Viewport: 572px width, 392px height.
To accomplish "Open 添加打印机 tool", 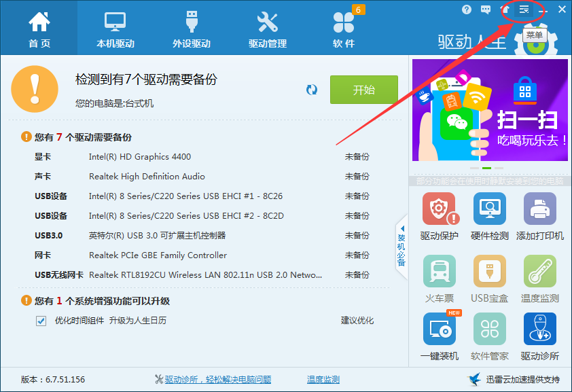I will click(x=540, y=216).
